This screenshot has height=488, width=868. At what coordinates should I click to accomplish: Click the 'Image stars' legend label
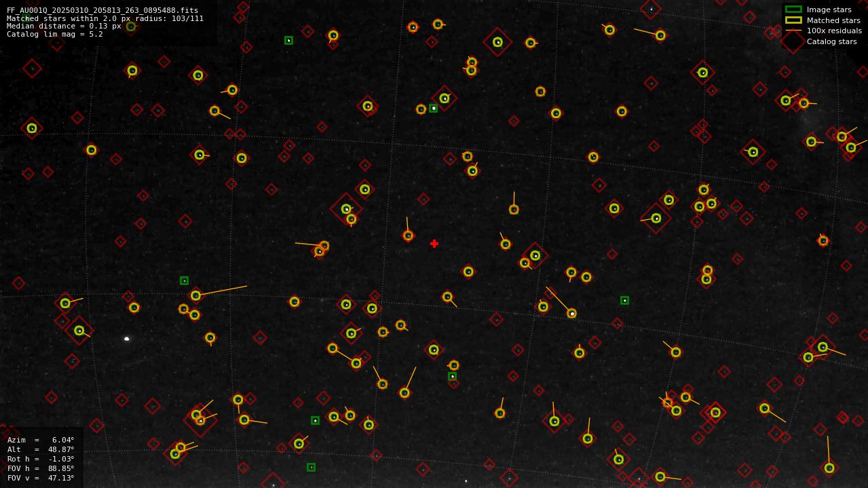coord(829,10)
